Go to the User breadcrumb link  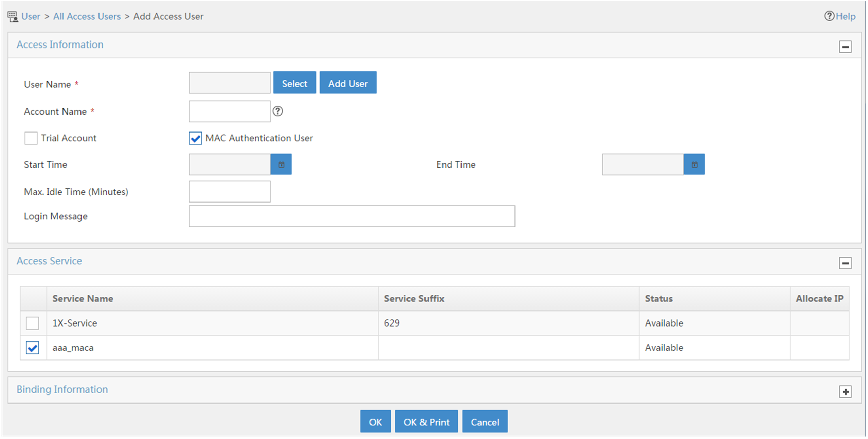[x=31, y=16]
